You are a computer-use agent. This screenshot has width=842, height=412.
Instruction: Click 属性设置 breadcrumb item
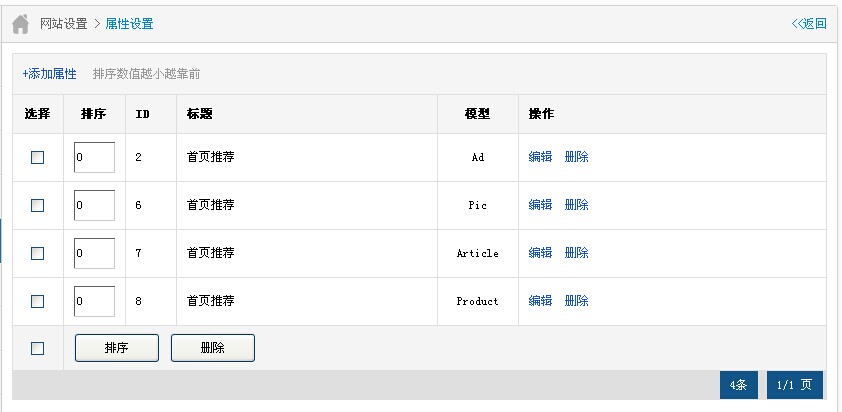129,24
